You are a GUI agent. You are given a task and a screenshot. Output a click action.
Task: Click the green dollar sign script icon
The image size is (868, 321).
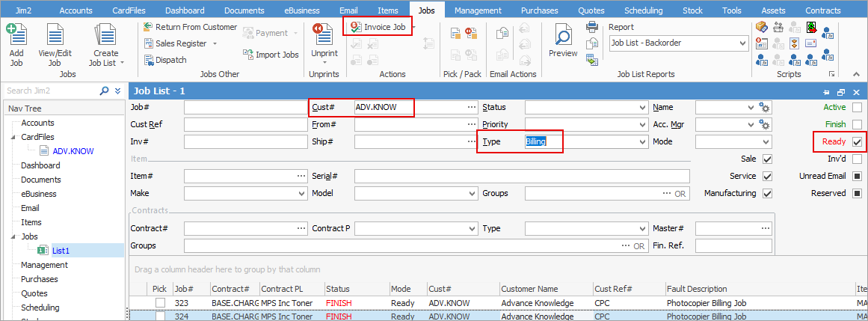[811, 28]
